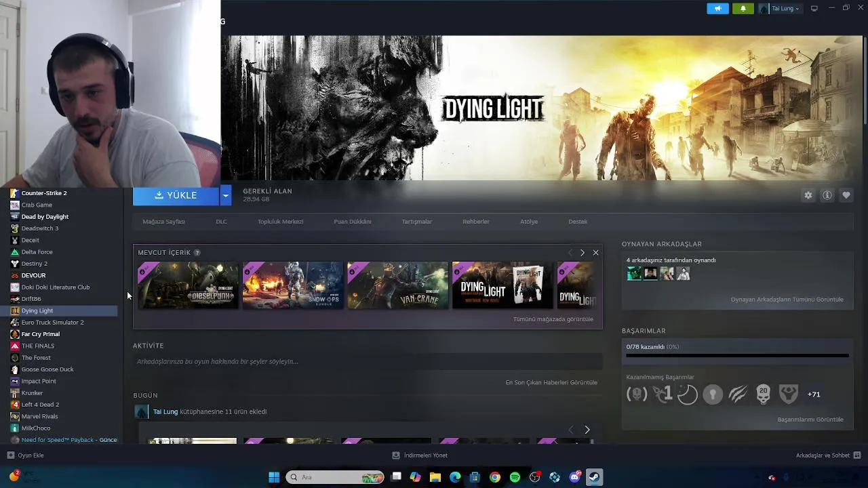The width and height of the screenshot is (868, 488).
Task: Open the Windows Start menu
Action: click(x=274, y=477)
